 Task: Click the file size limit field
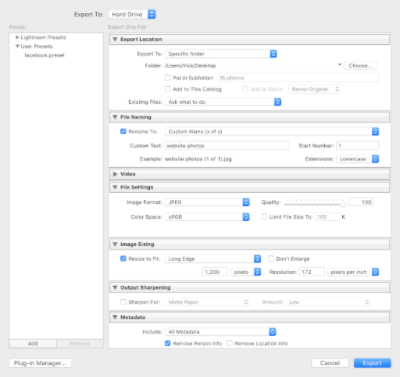point(328,217)
